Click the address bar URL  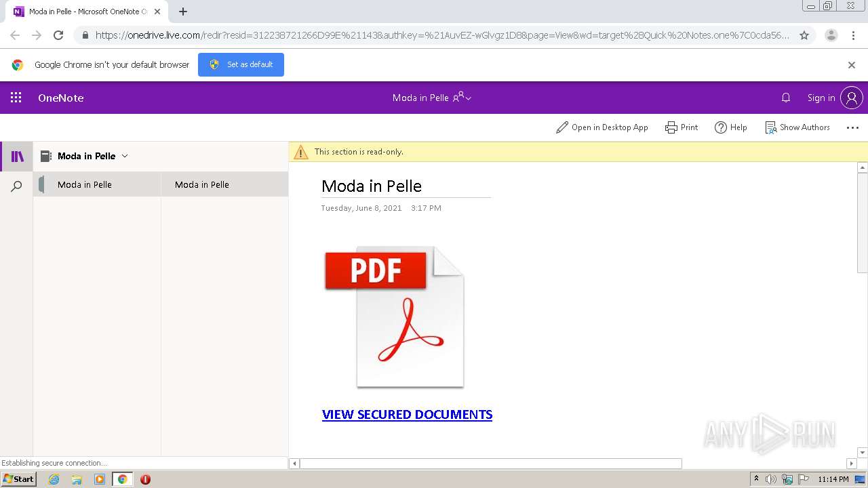[442, 35]
